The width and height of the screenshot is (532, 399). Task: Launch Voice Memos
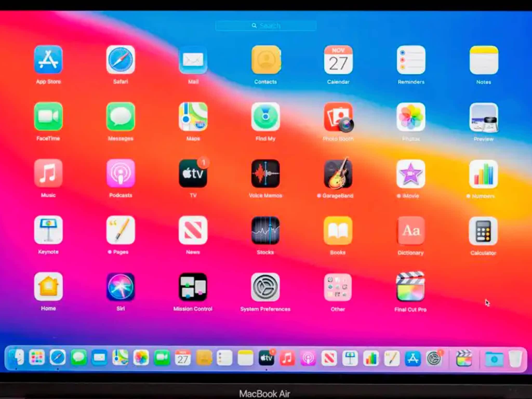tap(265, 173)
